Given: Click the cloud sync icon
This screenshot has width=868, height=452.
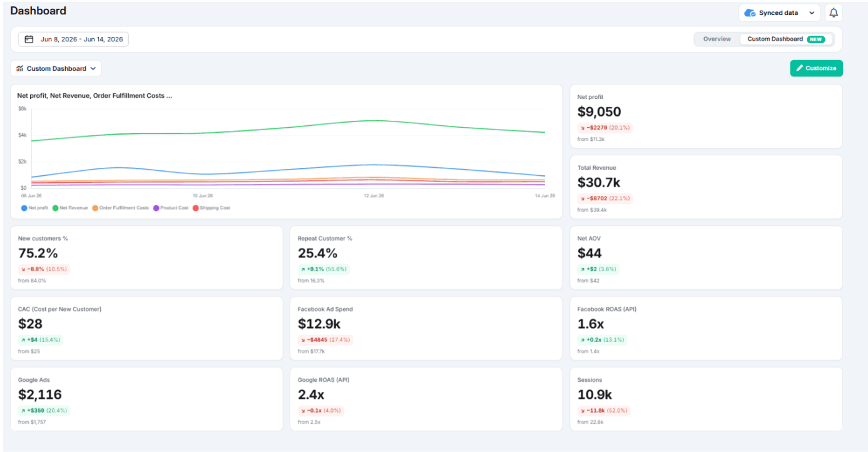Looking at the screenshot, I should pyautogui.click(x=750, y=13).
